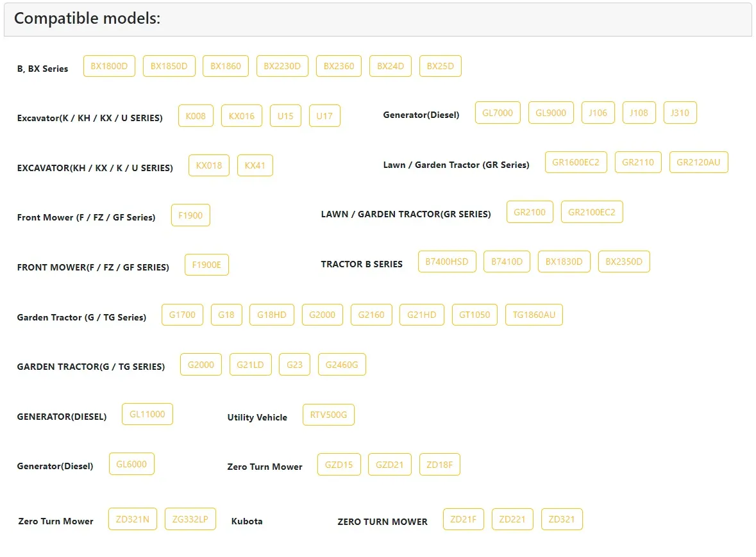The image size is (756, 557).
Task: Click the GR2100EC2 tractor tag
Action: [x=591, y=212]
